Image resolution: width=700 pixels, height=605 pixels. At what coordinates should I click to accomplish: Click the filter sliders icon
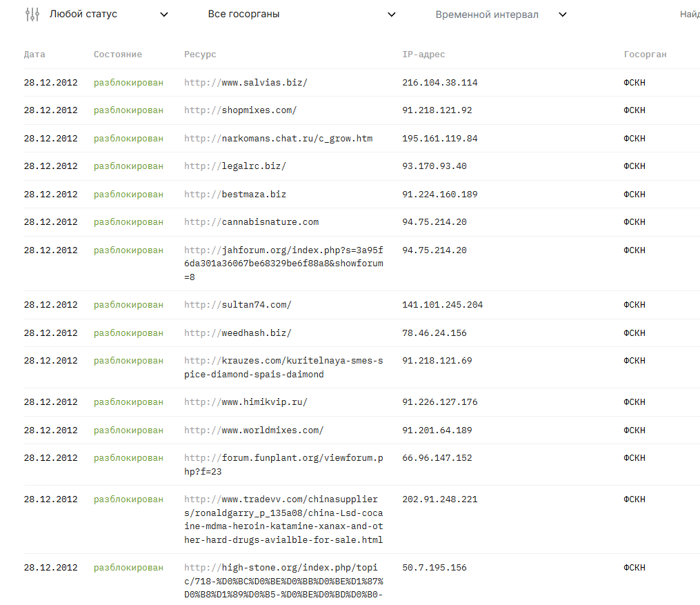pos(32,14)
